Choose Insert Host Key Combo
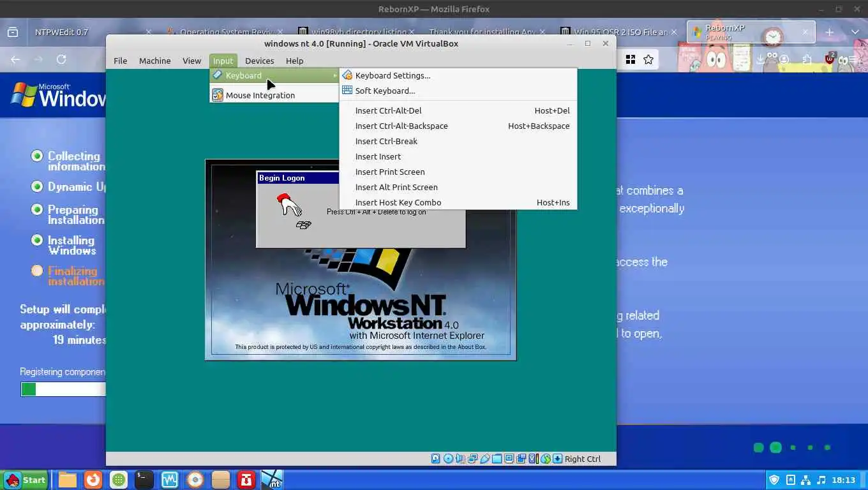Screen dimensions: 868x490 pos(458,202)
